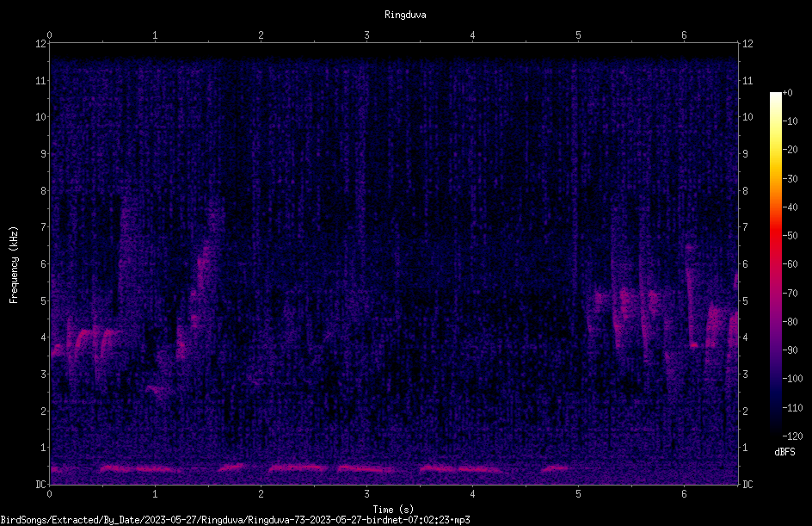Click the +0 label of color scale

point(787,93)
